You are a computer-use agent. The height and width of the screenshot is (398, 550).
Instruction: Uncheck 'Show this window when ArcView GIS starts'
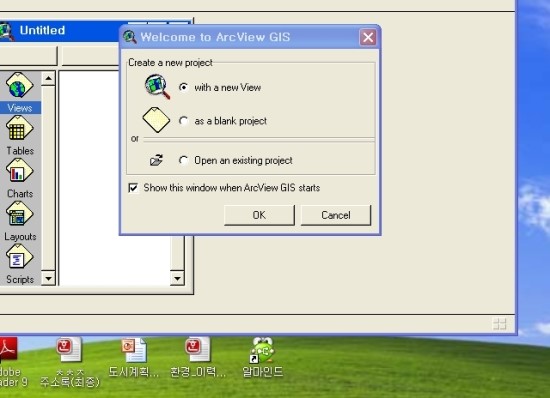click(133, 188)
